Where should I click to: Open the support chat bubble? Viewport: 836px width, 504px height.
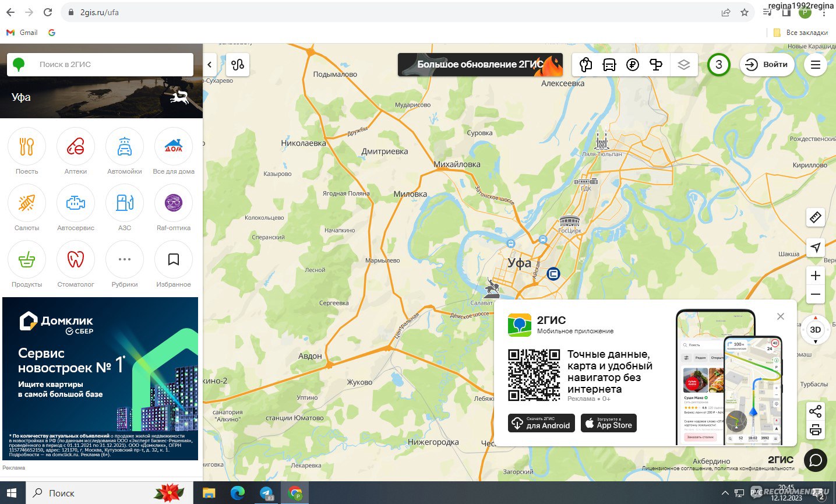point(816,460)
